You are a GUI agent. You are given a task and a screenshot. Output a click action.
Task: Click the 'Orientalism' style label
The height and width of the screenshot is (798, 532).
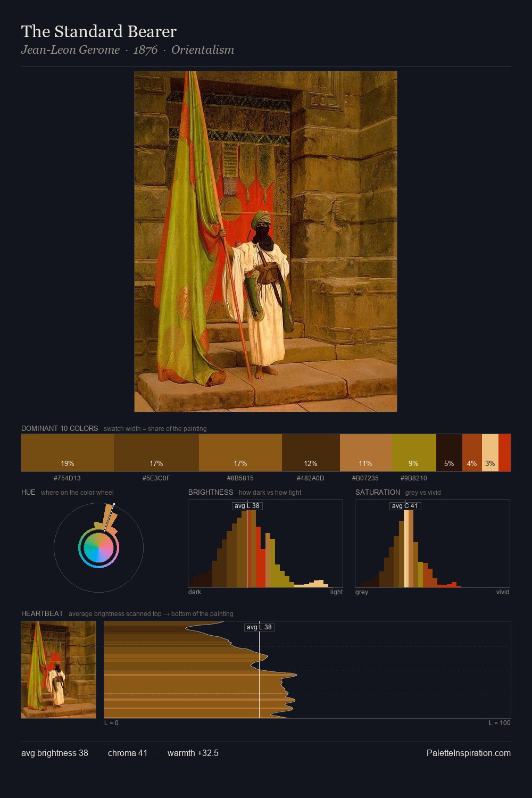coord(203,49)
